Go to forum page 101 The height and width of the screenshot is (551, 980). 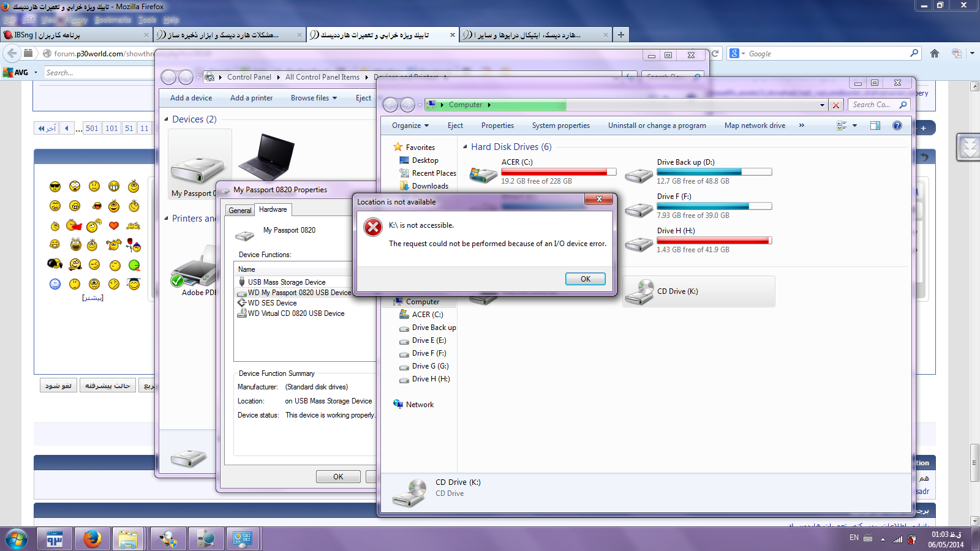tap(111, 129)
